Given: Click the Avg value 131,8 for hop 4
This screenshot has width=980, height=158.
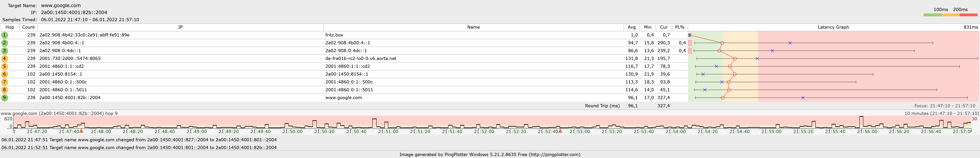Looking at the screenshot, I should pyautogui.click(x=632, y=59).
